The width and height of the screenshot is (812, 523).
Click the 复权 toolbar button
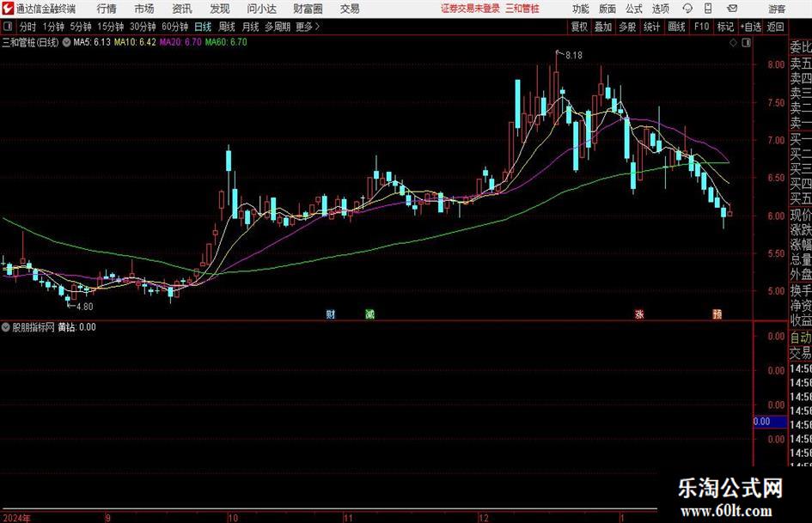tap(579, 27)
